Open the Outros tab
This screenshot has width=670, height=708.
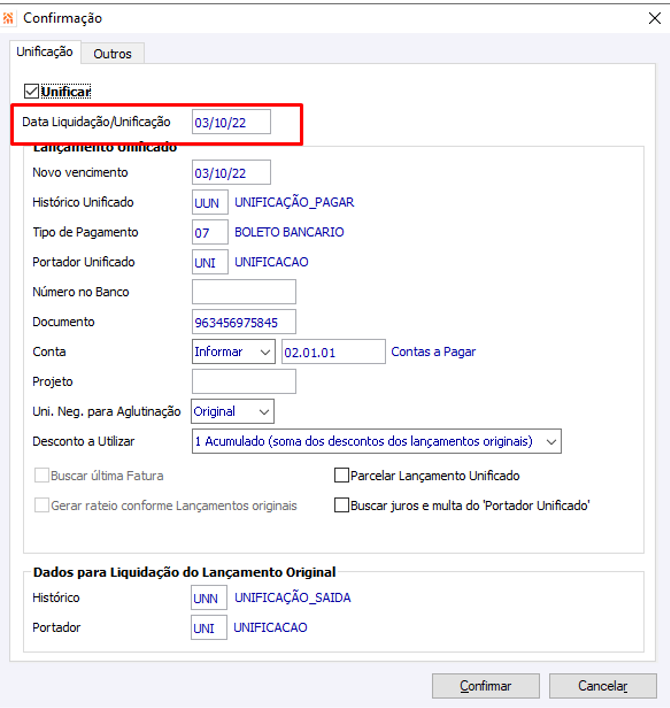point(112,54)
